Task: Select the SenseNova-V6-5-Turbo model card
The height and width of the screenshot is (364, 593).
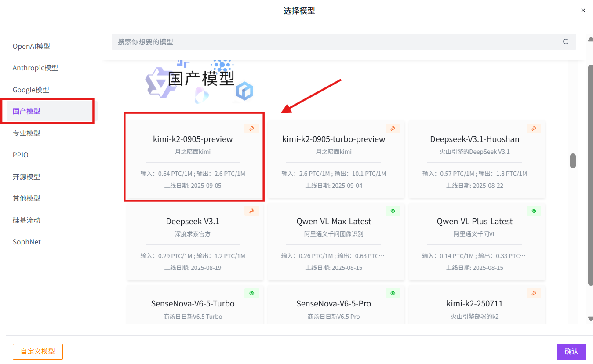Action: click(195, 304)
